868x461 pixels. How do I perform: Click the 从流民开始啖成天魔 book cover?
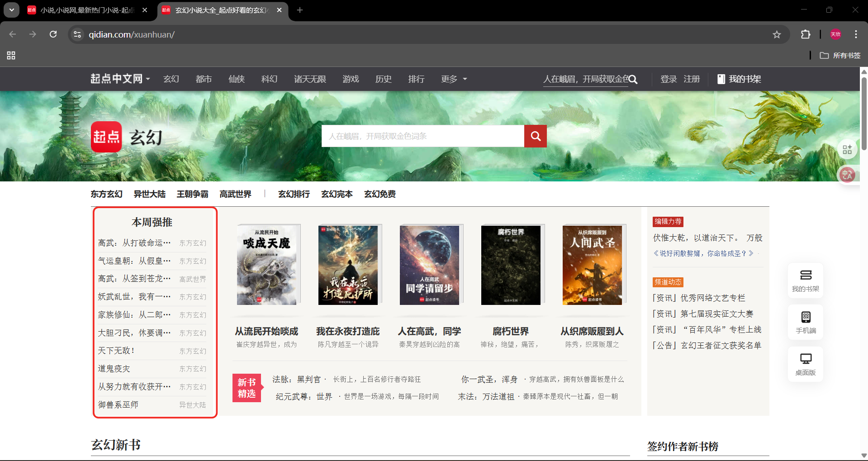[x=267, y=265]
